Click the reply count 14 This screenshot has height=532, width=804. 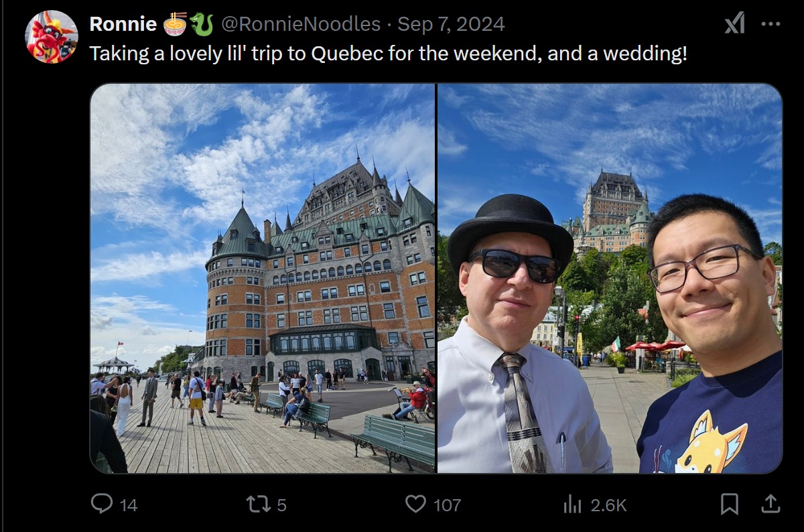pos(129,505)
